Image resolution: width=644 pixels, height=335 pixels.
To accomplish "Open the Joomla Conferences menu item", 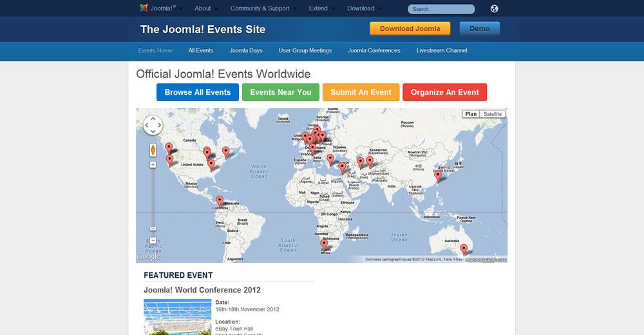I will (374, 50).
